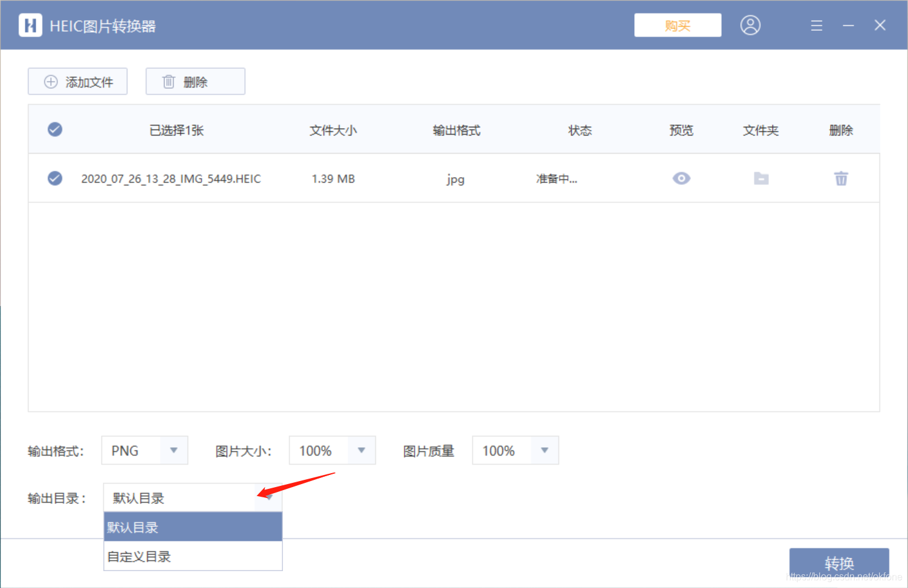Open the 图片质量 100% dropdown
Image resolution: width=908 pixels, height=588 pixels.
point(516,450)
